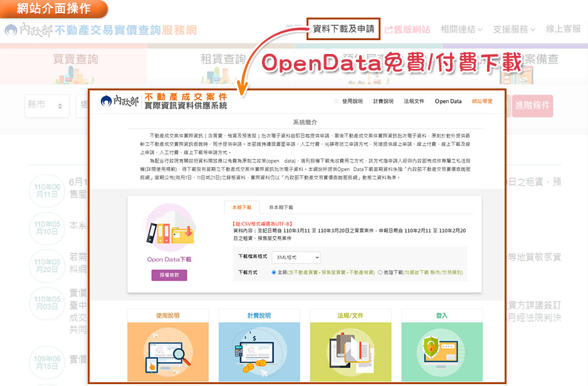Image resolution: width=588 pixels, height=386 pixels.
Task: Click the 使用說明 card title
Action: pos(168,316)
